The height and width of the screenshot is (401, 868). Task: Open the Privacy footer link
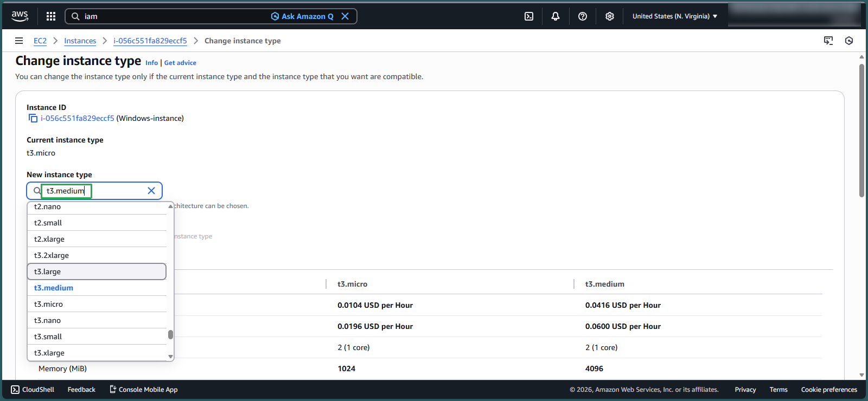pos(745,390)
